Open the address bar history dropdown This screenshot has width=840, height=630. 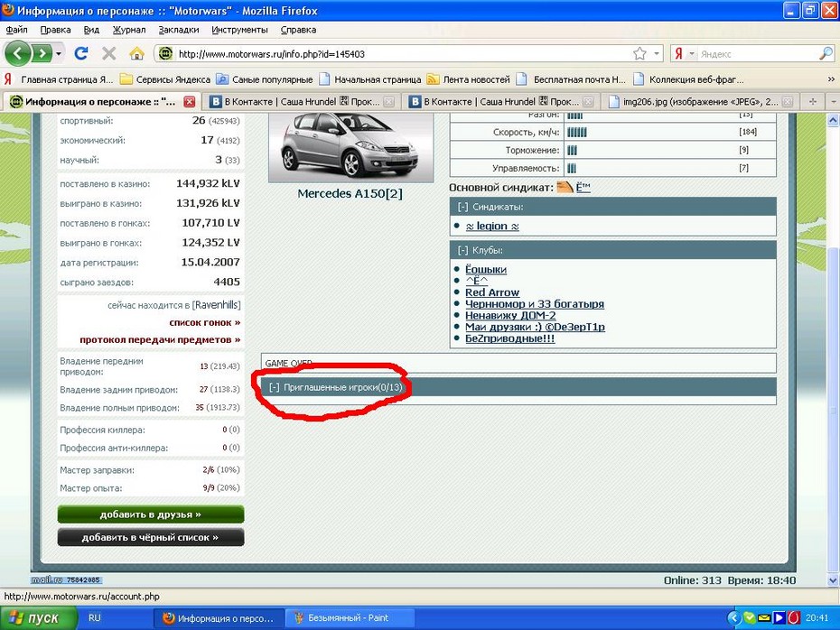point(657,54)
